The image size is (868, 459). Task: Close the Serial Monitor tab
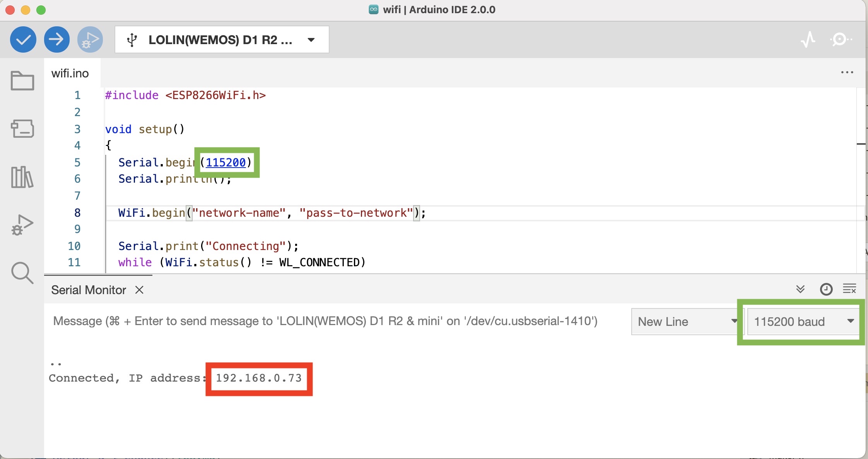pos(139,290)
